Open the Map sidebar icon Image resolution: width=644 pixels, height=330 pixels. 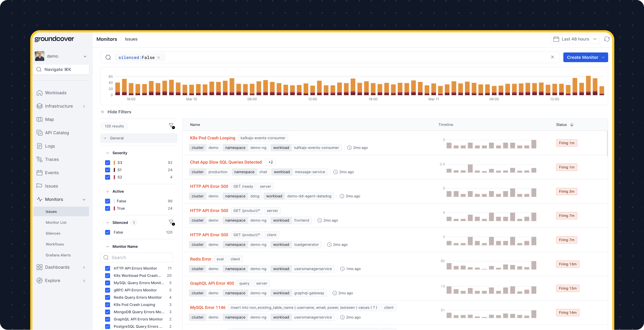[40, 119]
